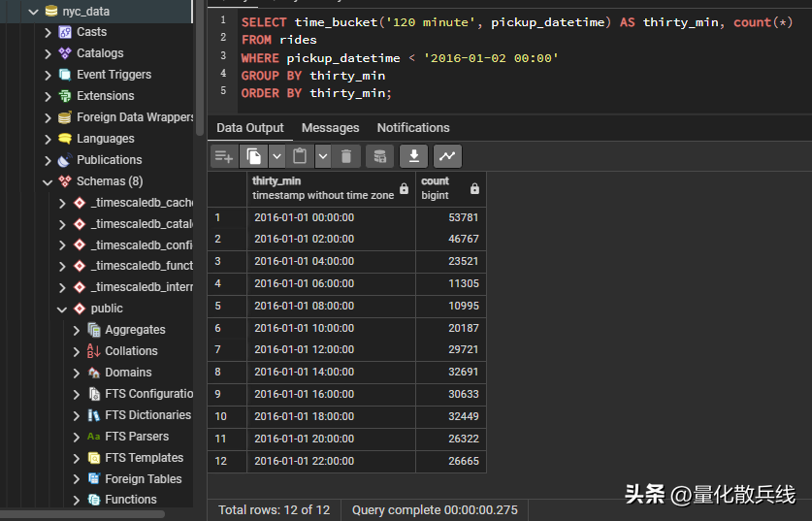Image resolution: width=812 pixels, height=521 pixels.
Task: Click the Foreign Data Wrappers icon
Action: pos(65,117)
